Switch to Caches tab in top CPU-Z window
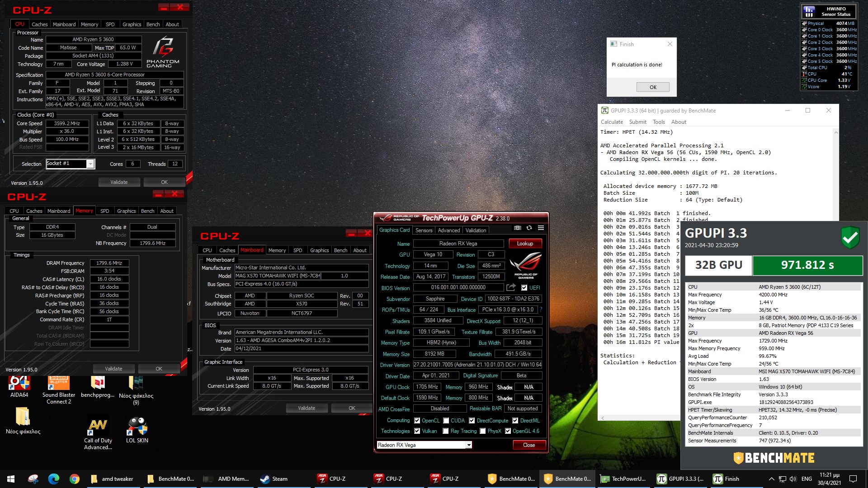The image size is (868, 488). coord(39,24)
